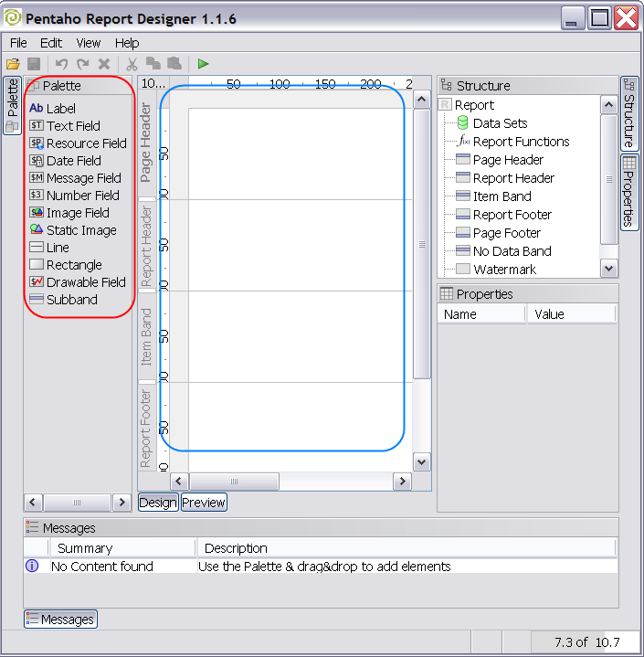Click the Report root tree node

point(474,105)
